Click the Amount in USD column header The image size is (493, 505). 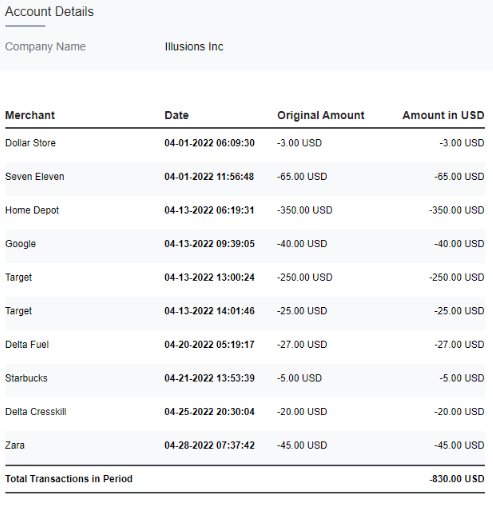pyautogui.click(x=443, y=115)
